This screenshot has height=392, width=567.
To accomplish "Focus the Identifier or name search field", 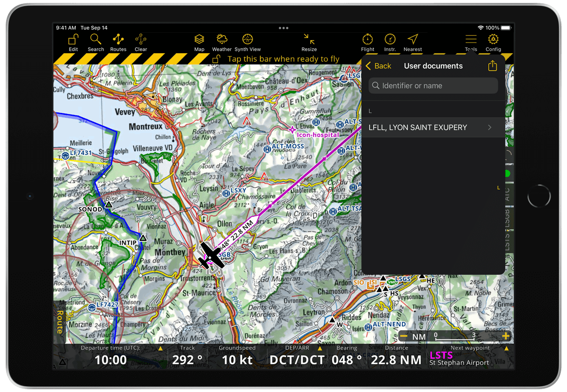I will point(433,85).
